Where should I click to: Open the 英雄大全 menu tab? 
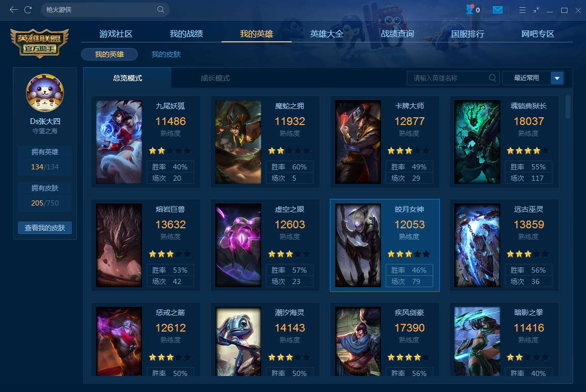click(327, 34)
